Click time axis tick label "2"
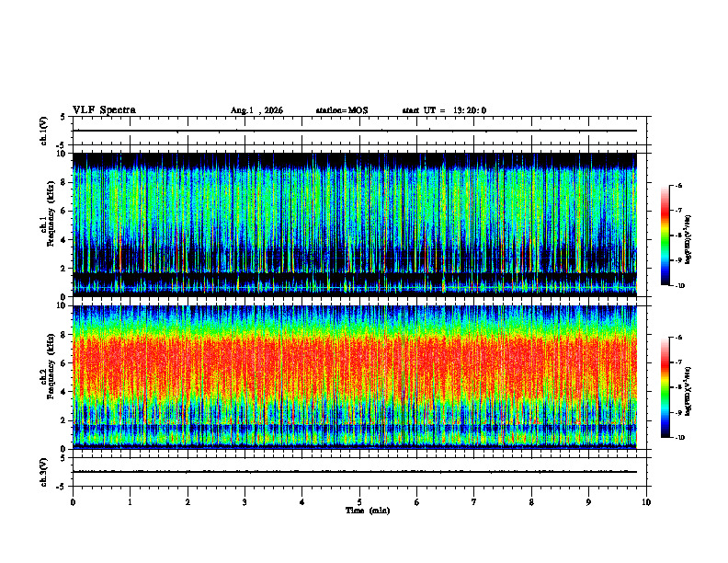Screen dimensions: 728x563 (188, 502)
